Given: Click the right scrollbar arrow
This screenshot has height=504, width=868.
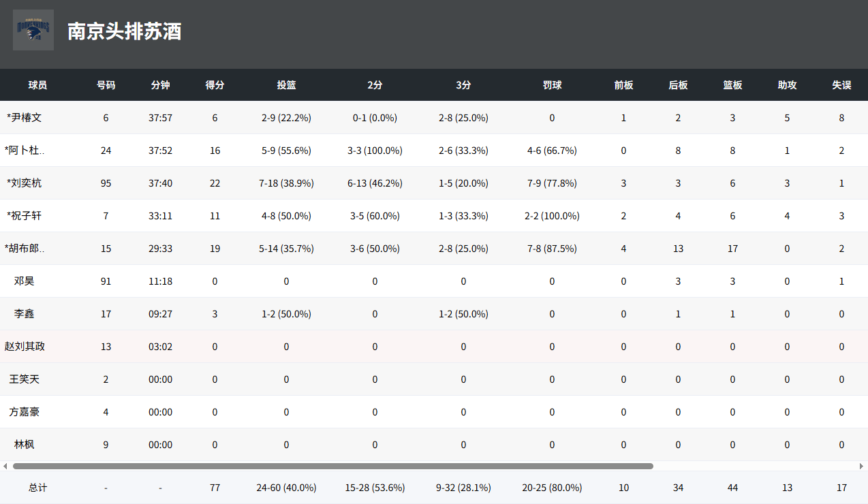Looking at the screenshot, I should [x=861, y=467].
